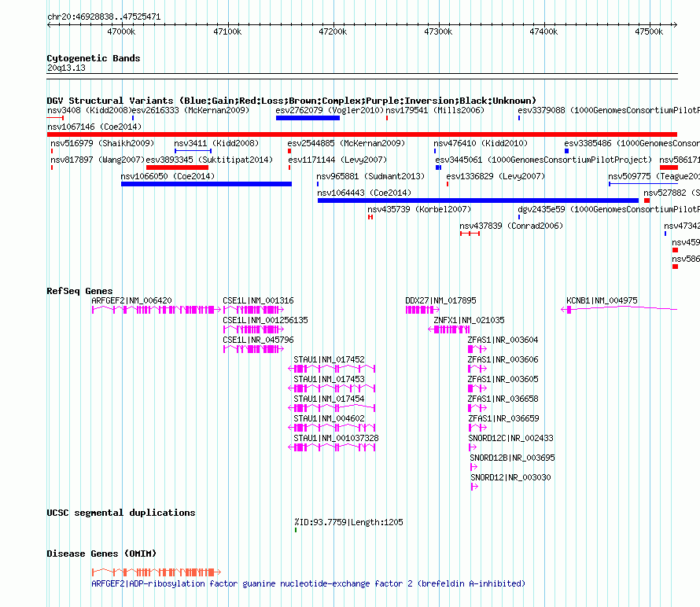Select ZFAS1|NR_003605 transcript label
The width and height of the screenshot is (700, 607).
tap(503, 379)
